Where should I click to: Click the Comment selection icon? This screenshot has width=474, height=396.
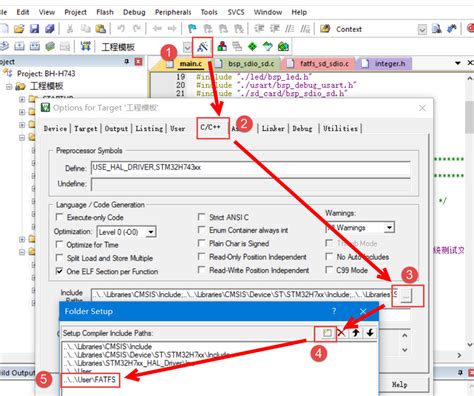289,29
